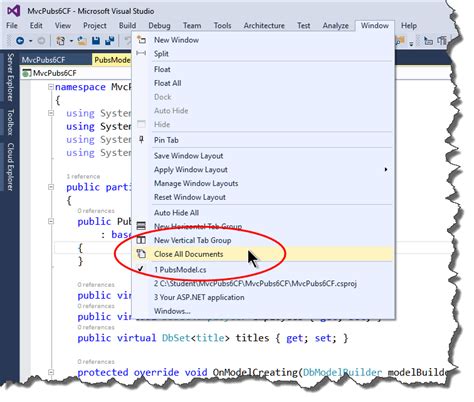Switch to the PubsModel document tab
This screenshot has width=474, height=402.
pyautogui.click(x=112, y=60)
